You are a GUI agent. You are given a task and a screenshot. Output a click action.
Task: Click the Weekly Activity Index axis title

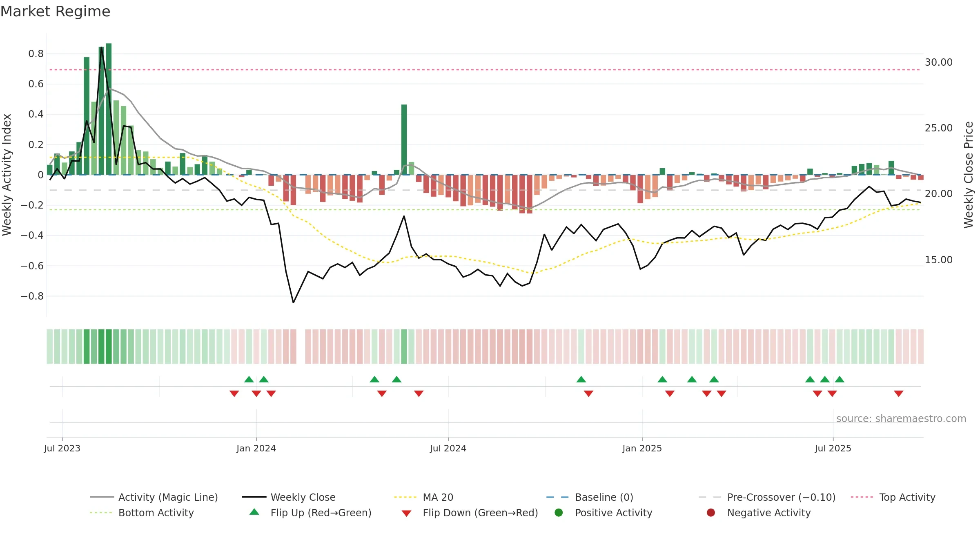[x=7, y=175]
